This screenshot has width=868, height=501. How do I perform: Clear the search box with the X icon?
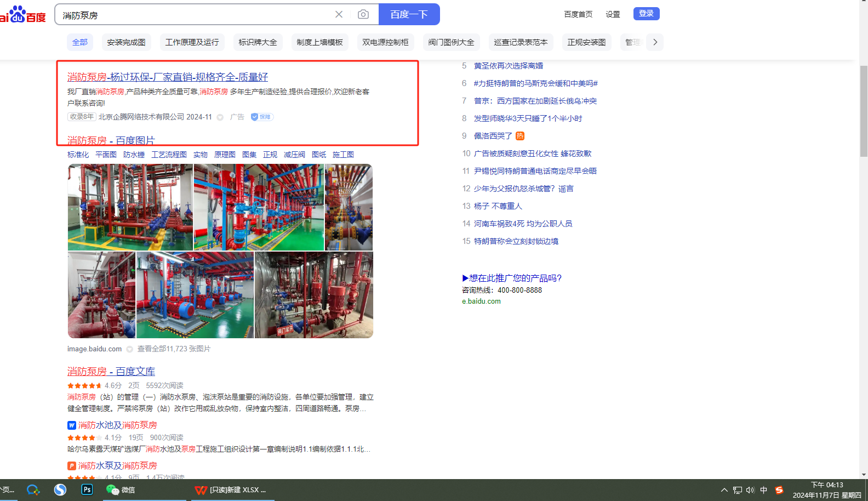(x=339, y=14)
